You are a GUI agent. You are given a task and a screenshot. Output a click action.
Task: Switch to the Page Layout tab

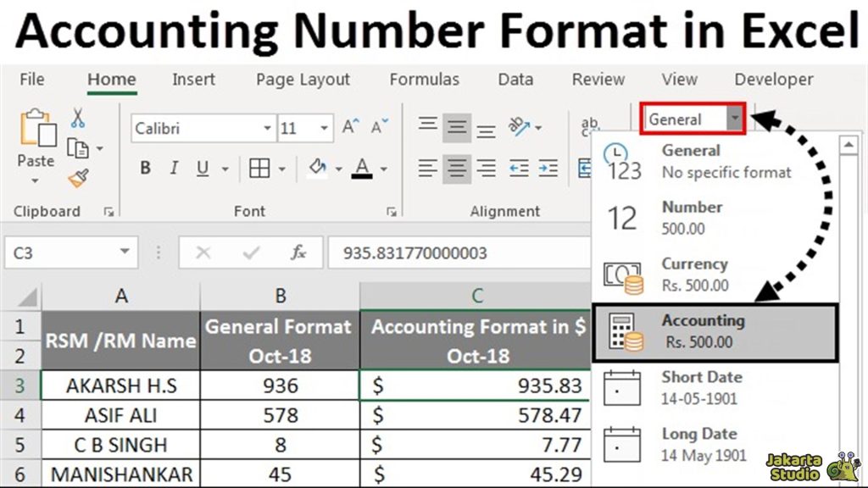[x=303, y=80]
